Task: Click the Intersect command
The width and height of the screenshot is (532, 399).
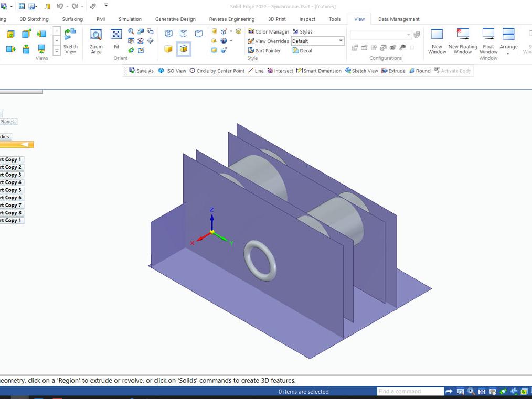Action: tap(280, 71)
